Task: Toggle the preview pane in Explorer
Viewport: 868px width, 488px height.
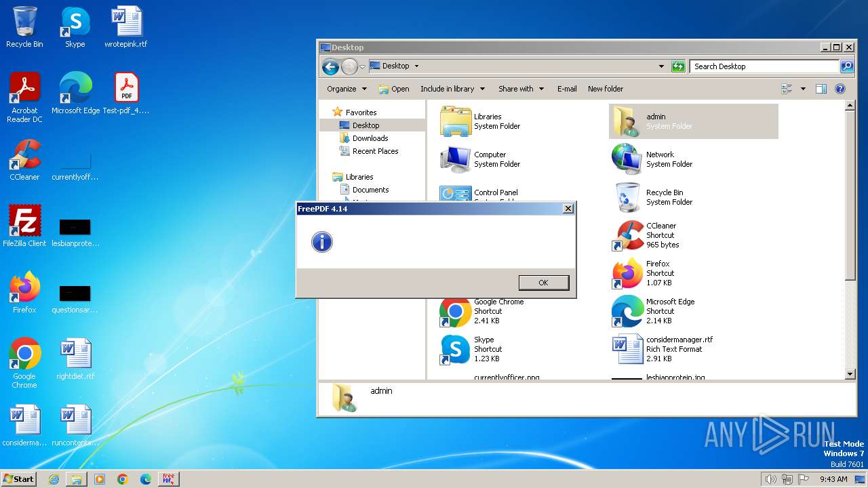Action: [x=821, y=89]
